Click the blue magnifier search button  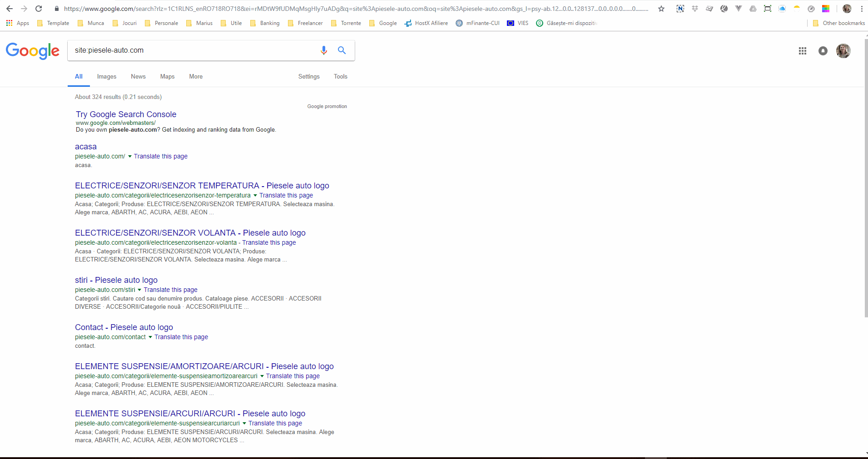point(342,50)
